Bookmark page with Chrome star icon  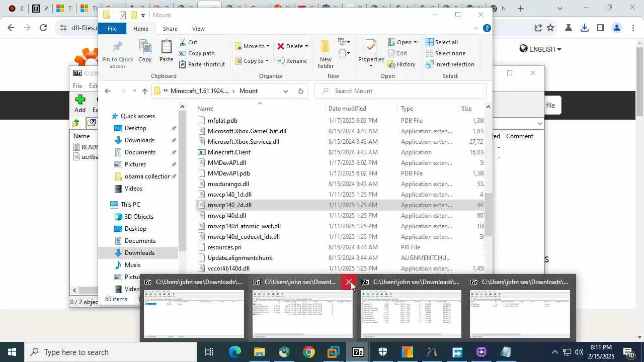pos(550,28)
